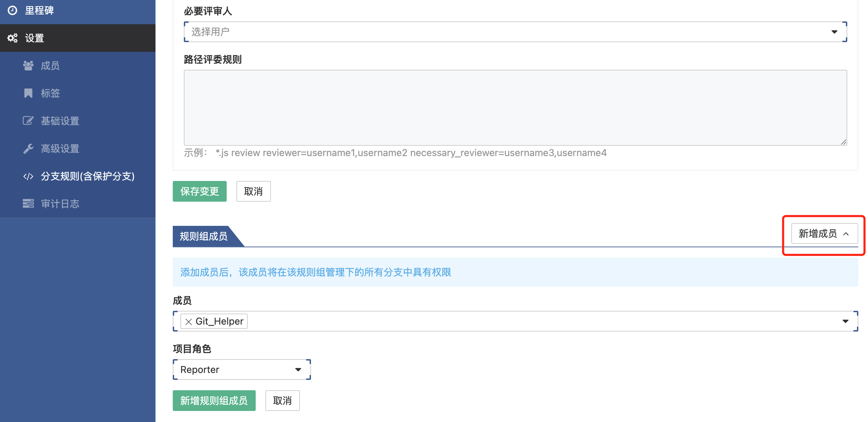868x422 pixels.
Task: Click the edit icon beside 基础设置
Action: pyautogui.click(x=28, y=121)
